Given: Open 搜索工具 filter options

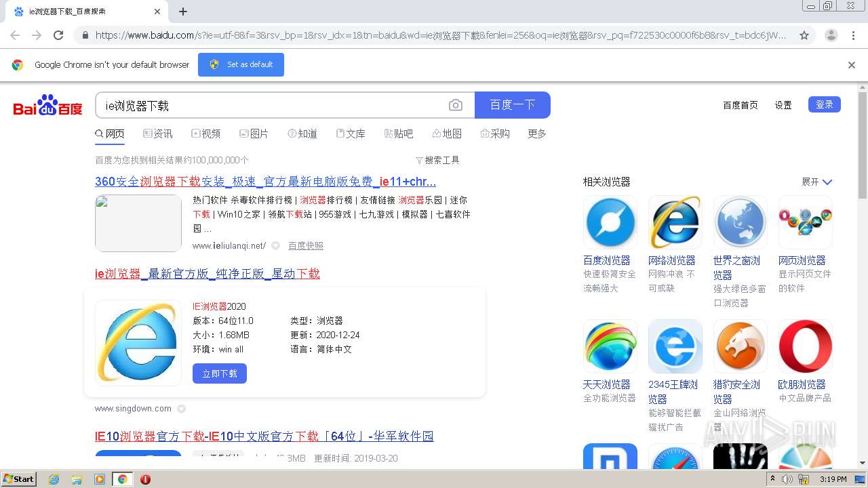Looking at the screenshot, I should 437,161.
